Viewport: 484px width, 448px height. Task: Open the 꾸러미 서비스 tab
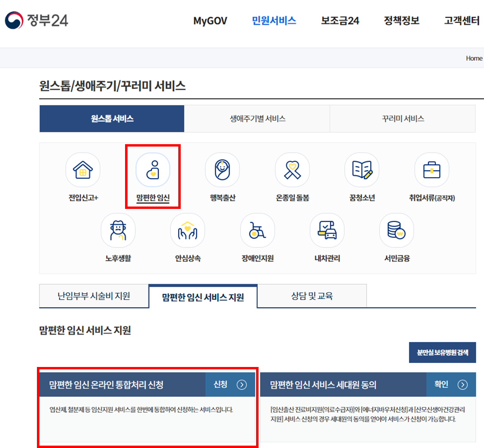pyautogui.click(x=402, y=118)
